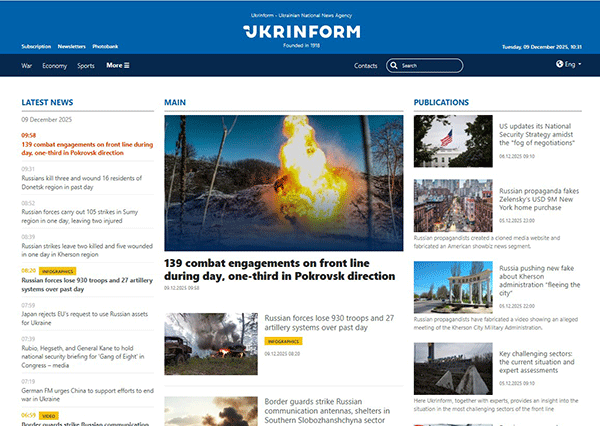The image size is (600, 426).
Task: Open main headline about 139 combat engagements
Action: tap(279, 269)
